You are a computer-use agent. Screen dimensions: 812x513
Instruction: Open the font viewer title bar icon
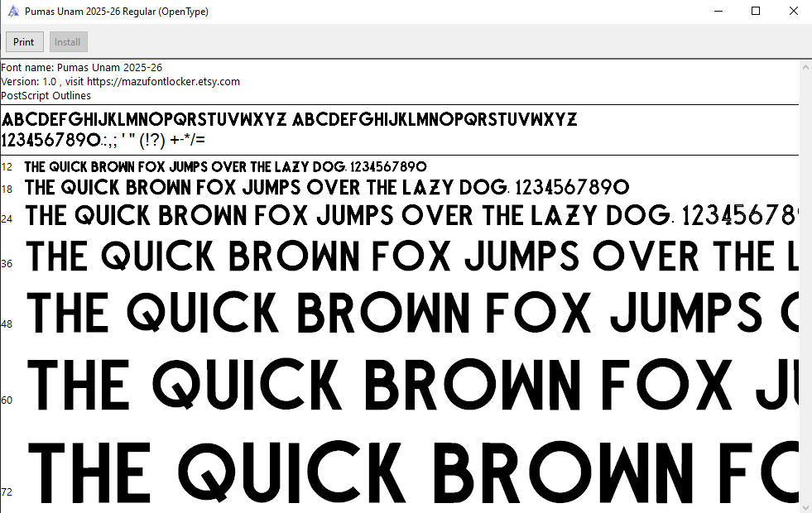click(11, 12)
